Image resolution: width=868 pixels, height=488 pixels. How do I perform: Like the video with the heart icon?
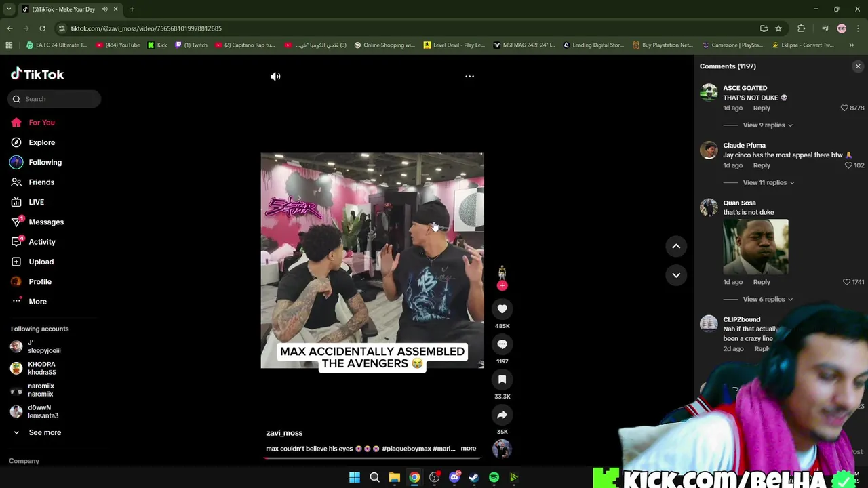(x=502, y=309)
